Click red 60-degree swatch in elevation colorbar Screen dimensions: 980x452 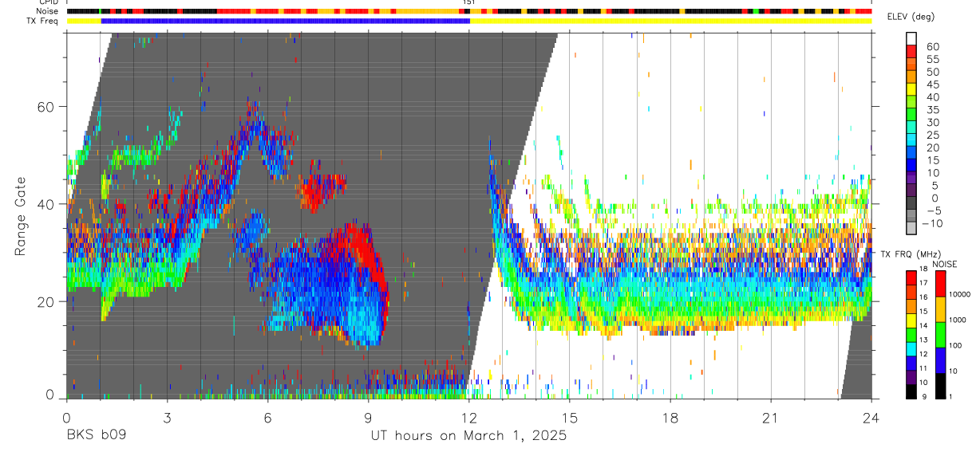[911, 51]
